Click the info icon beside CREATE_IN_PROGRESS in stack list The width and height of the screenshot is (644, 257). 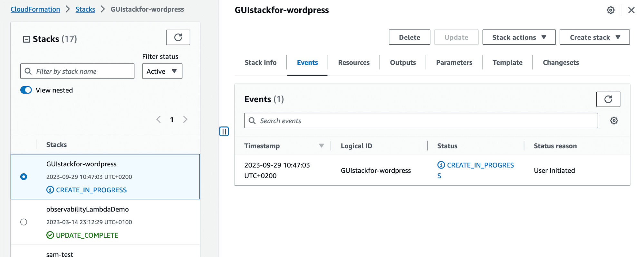50,190
